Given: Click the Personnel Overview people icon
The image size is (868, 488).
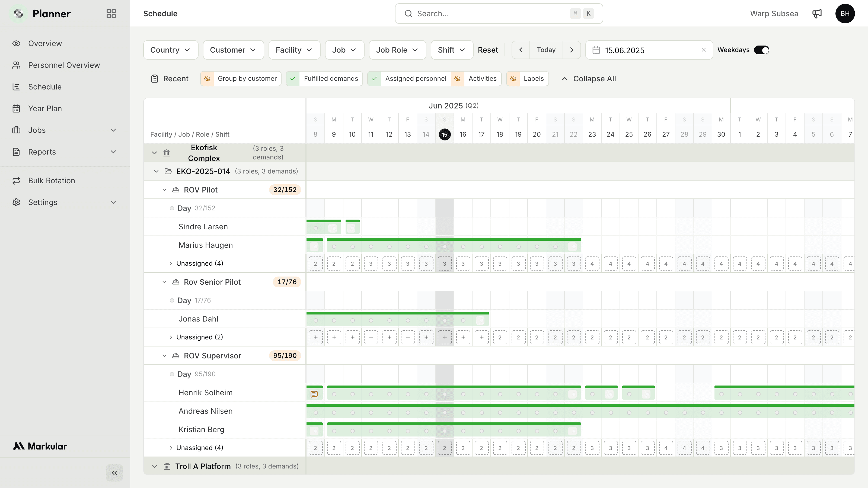Looking at the screenshot, I should tap(16, 65).
